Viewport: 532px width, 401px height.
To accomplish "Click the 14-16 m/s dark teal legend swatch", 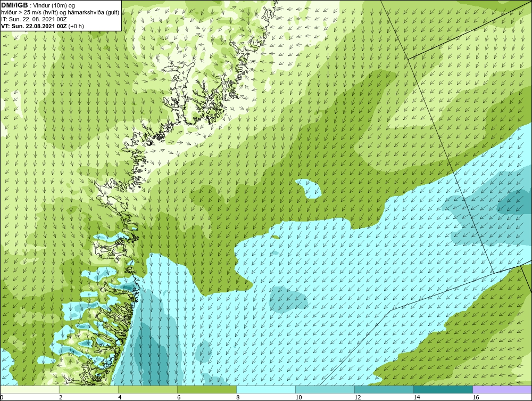I will pyautogui.click(x=443, y=389).
